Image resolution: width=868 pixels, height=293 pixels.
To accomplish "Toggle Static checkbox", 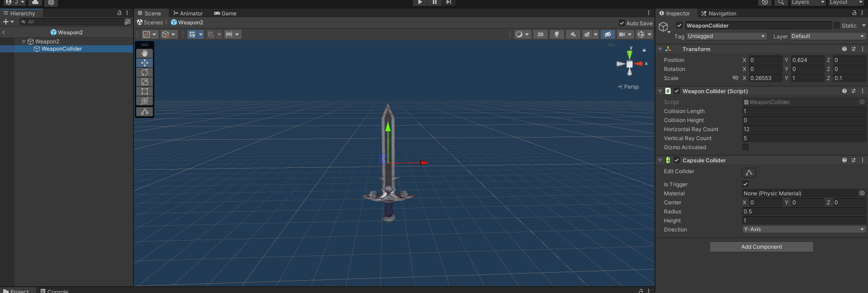I will click(837, 25).
